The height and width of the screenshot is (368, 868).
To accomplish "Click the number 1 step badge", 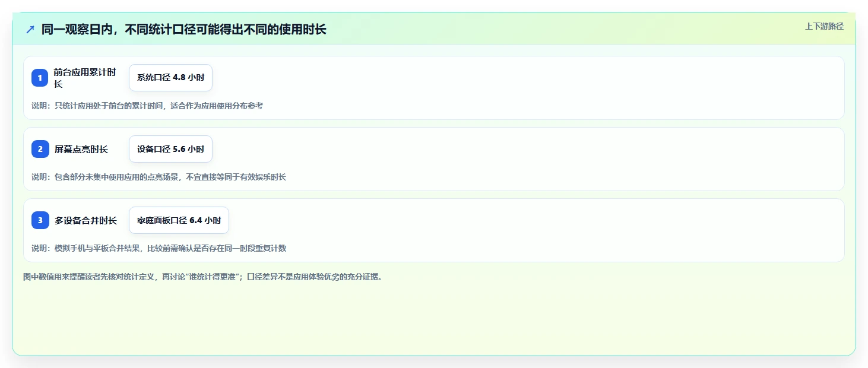I will pyautogui.click(x=40, y=78).
